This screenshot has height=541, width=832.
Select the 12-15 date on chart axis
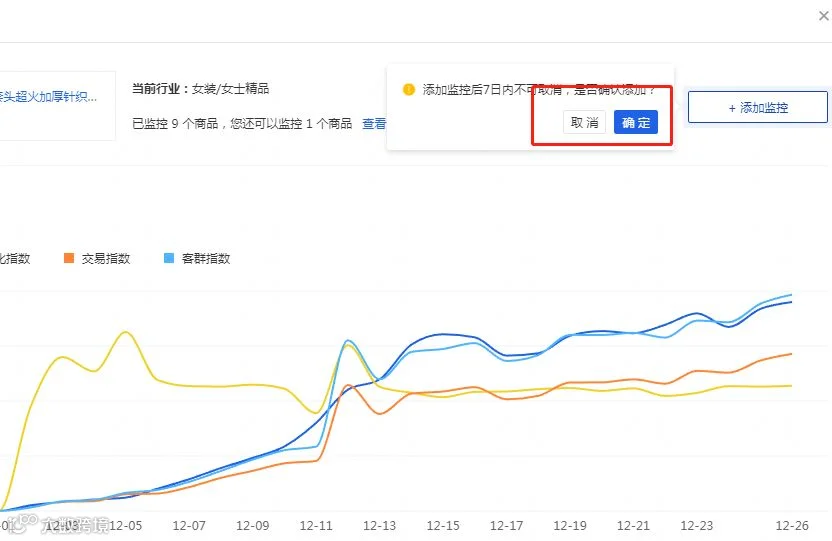tap(443, 526)
